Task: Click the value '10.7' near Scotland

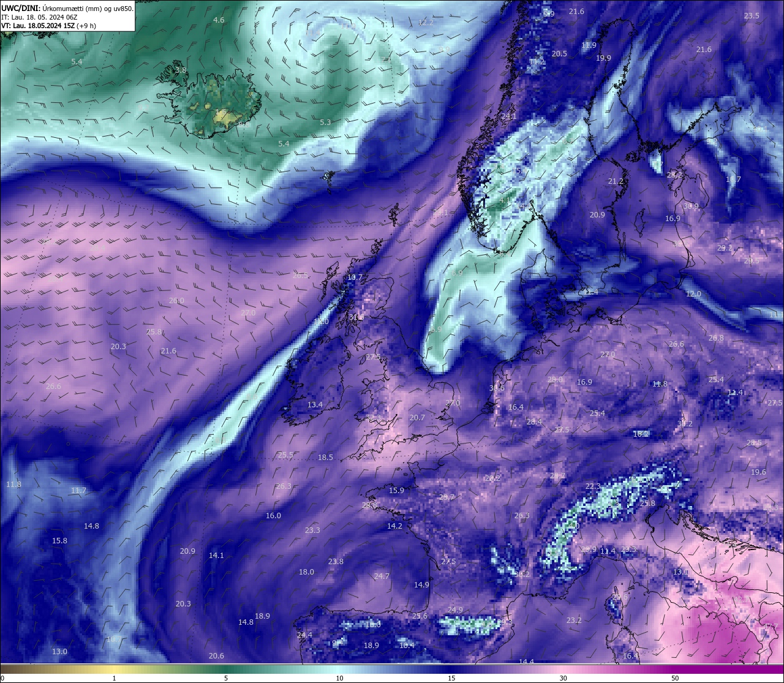Action: pos(355,277)
